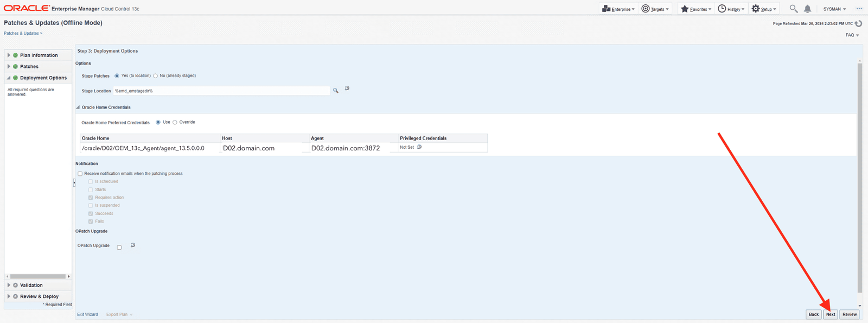Check 'Receive notification emails' checkbox
Viewport: 868px width, 323px height.
tap(80, 174)
